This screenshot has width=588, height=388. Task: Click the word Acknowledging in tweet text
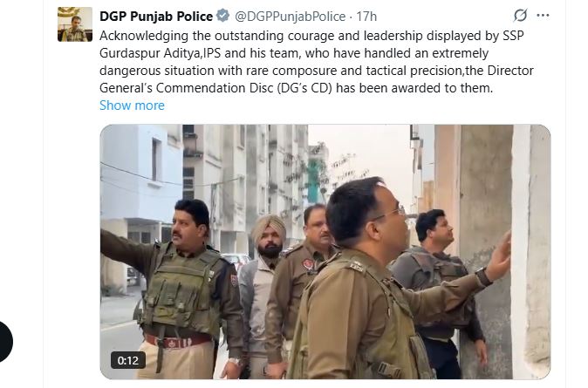pos(144,36)
